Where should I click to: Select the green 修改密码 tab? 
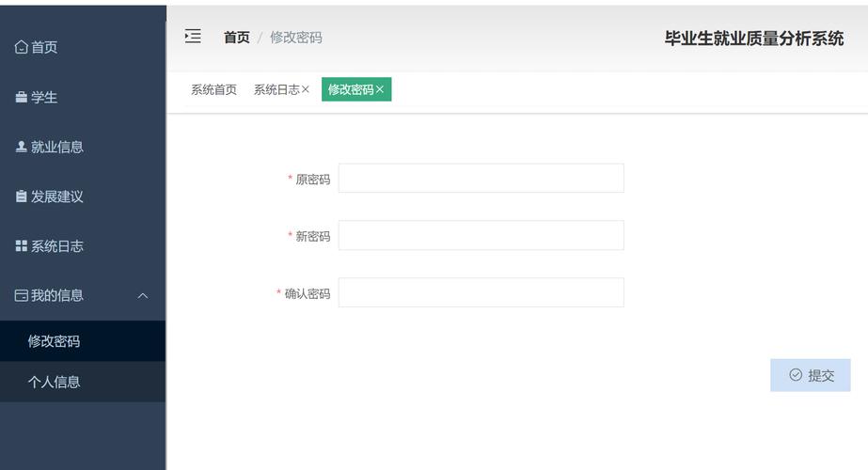350,90
